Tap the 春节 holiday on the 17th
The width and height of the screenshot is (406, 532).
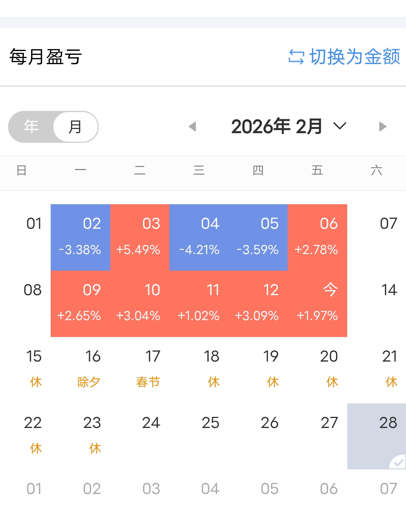coord(148,369)
